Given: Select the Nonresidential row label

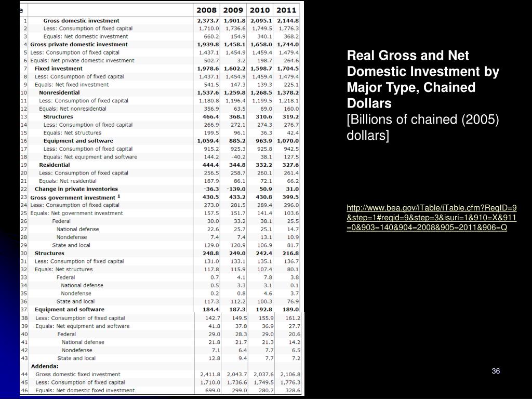Looking at the screenshot, I should (59, 92).
